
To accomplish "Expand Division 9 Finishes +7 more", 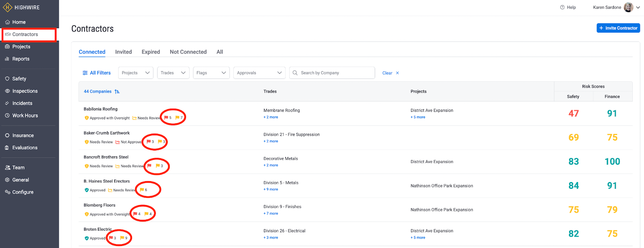I will click(x=271, y=213).
